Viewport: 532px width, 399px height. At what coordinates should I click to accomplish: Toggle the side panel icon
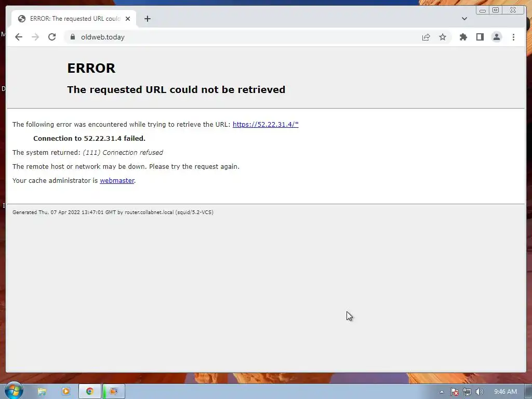(x=480, y=37)
